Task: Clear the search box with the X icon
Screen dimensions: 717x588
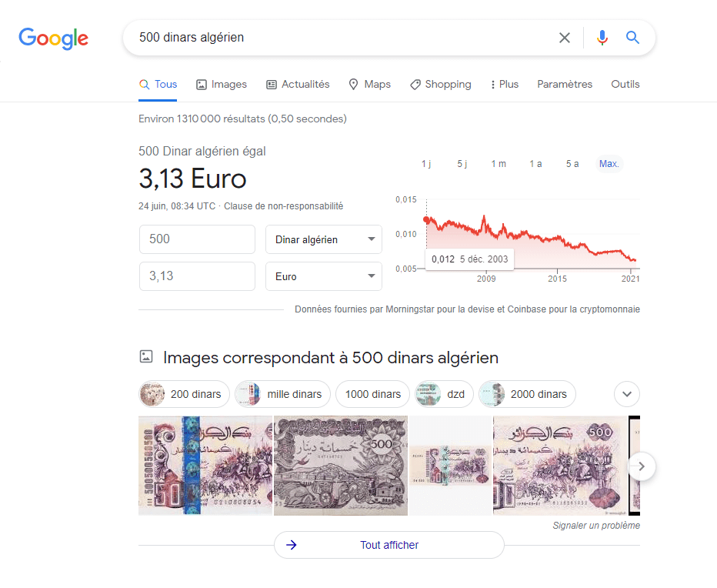Action: (x=564, y=38)
